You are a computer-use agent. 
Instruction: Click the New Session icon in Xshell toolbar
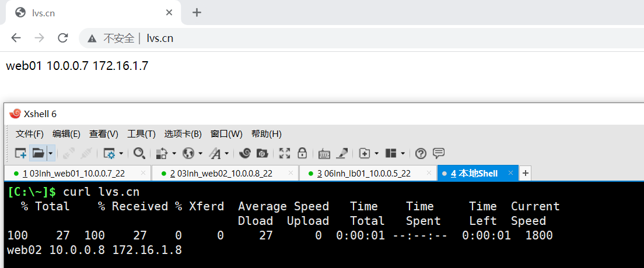[x=21, y=153]
